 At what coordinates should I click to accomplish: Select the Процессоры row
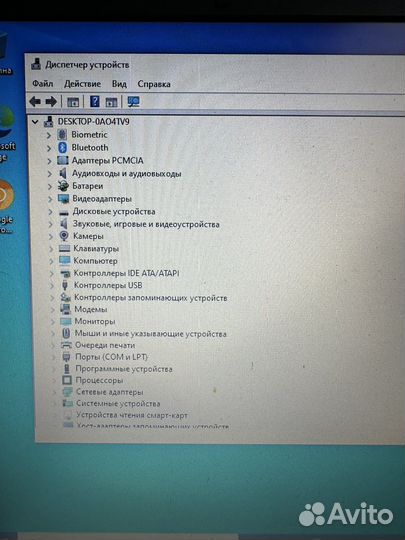(x=100, y=381)
